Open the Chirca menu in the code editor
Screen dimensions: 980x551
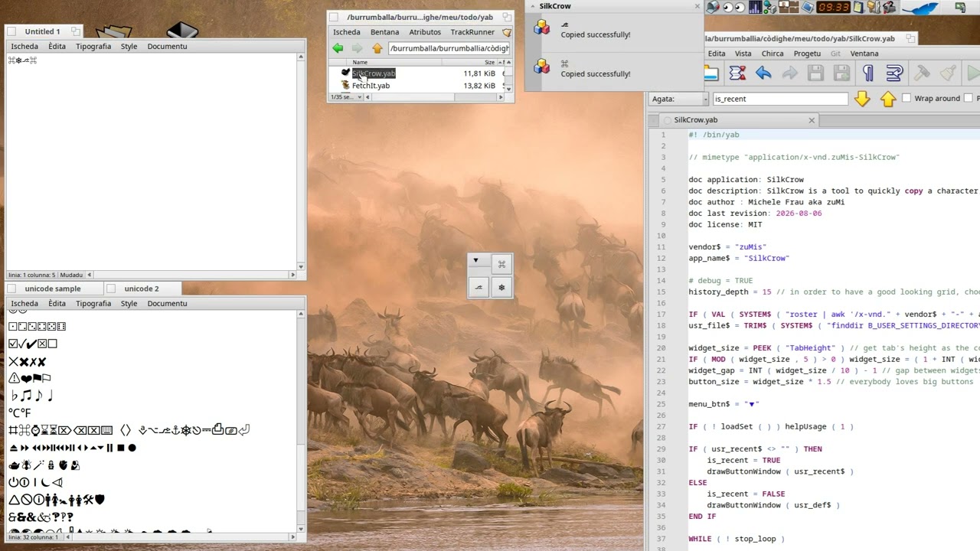coord(773,54)
